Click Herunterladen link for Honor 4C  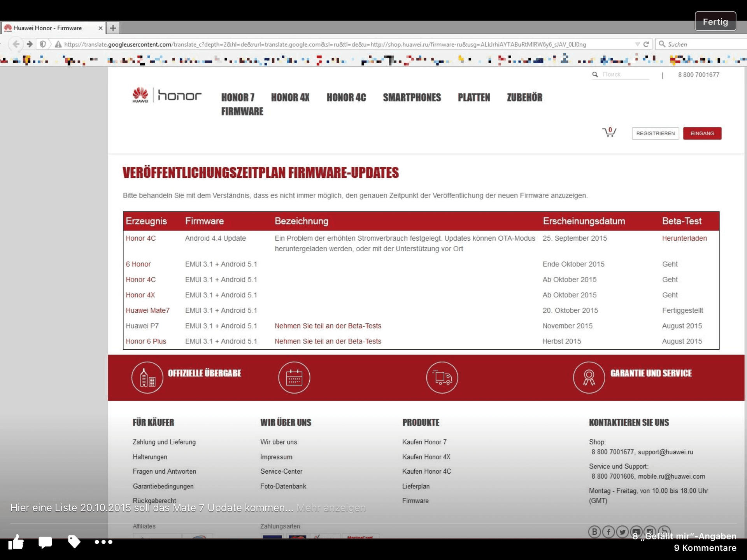tap(684, 238)
